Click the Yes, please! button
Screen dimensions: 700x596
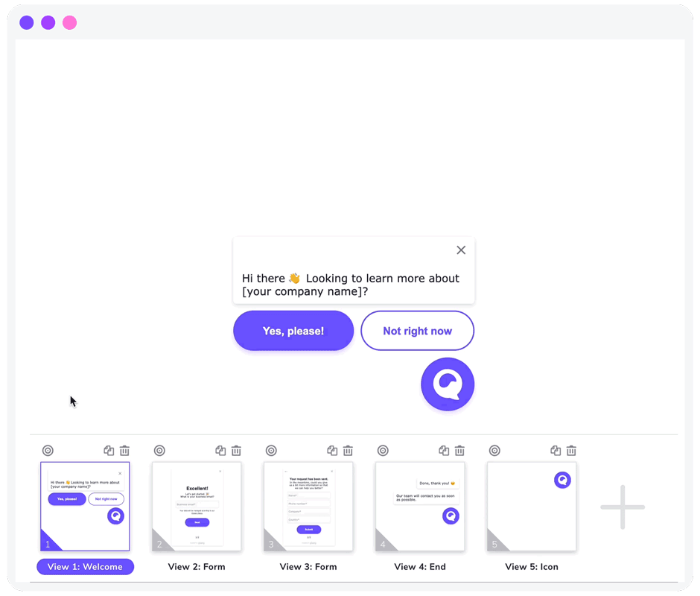pos(293,330)
